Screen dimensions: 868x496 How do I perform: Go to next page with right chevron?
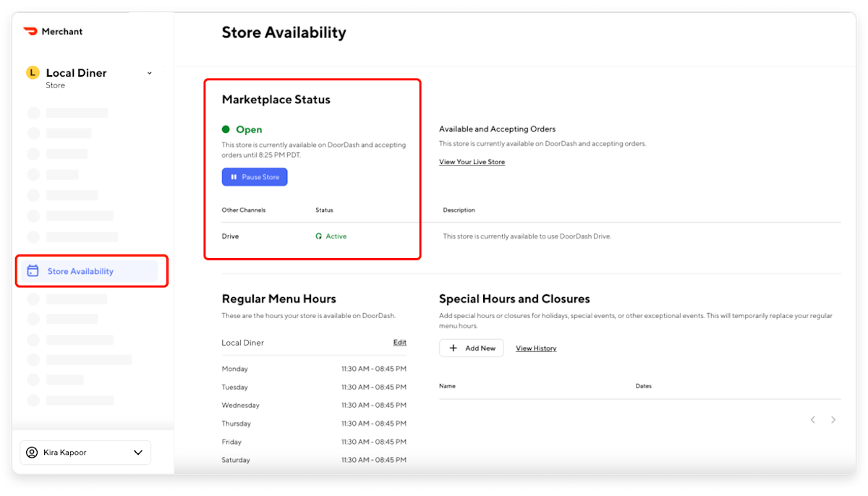[x=833, y=420]
